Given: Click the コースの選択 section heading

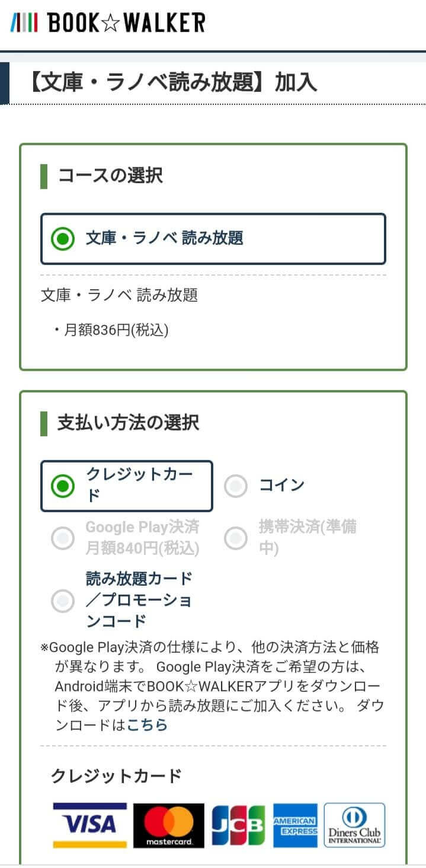Looking at the screenshot, I should [110, 176].
